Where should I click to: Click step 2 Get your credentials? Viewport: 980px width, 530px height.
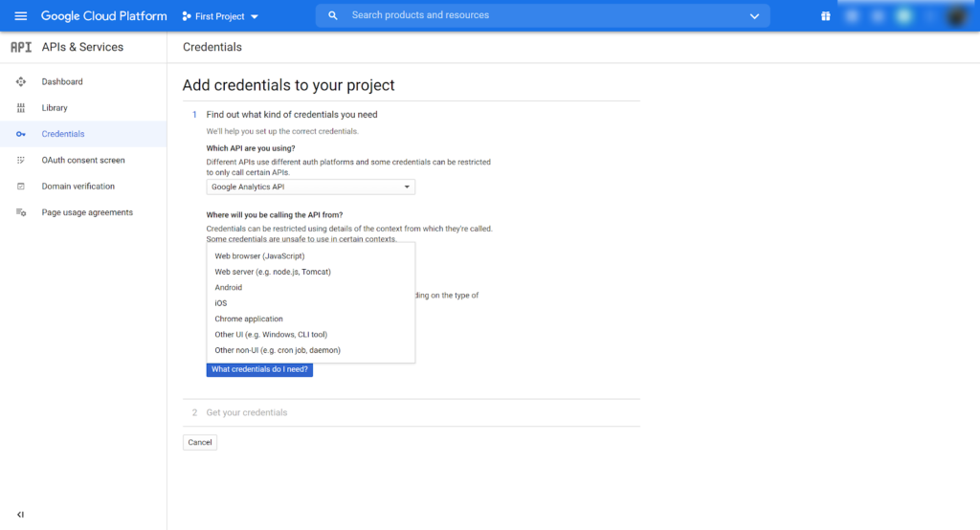point(247,412)
